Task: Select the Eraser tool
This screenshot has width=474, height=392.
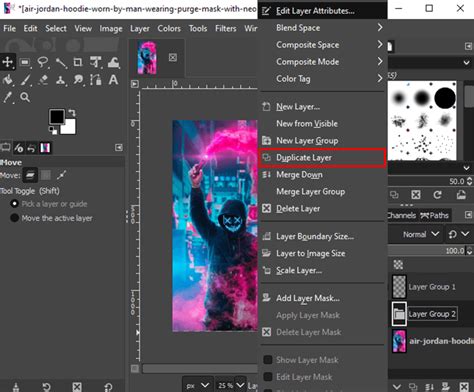Action: (43, 80)
